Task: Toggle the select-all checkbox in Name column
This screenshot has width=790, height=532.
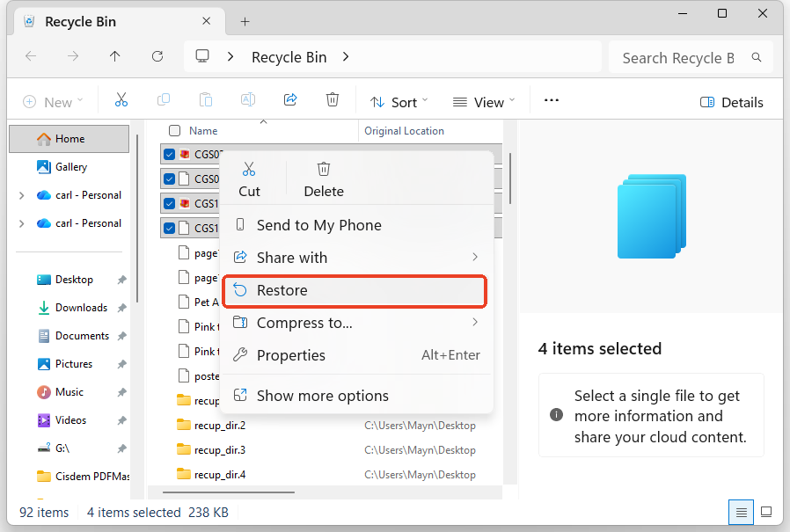Action: (x=173, y=130)
